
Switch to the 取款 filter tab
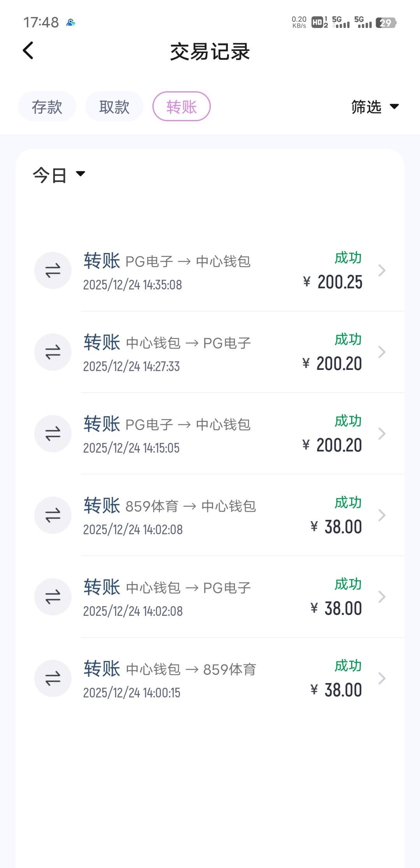114,107
